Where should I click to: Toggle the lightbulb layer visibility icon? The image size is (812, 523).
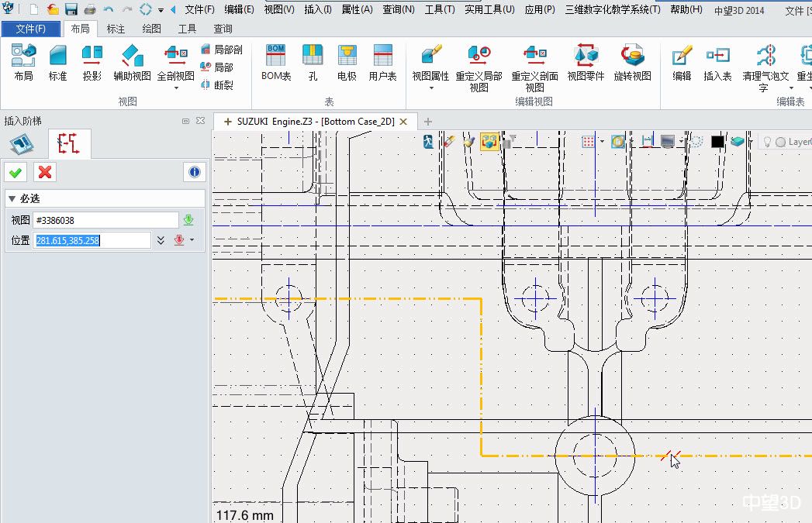pyautogui.click(x=768, y=142)
